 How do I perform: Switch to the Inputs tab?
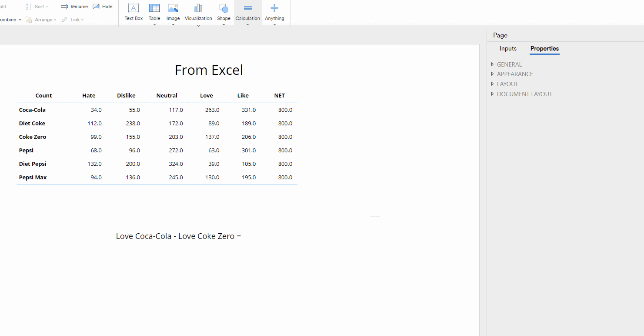tap(508, 48)
